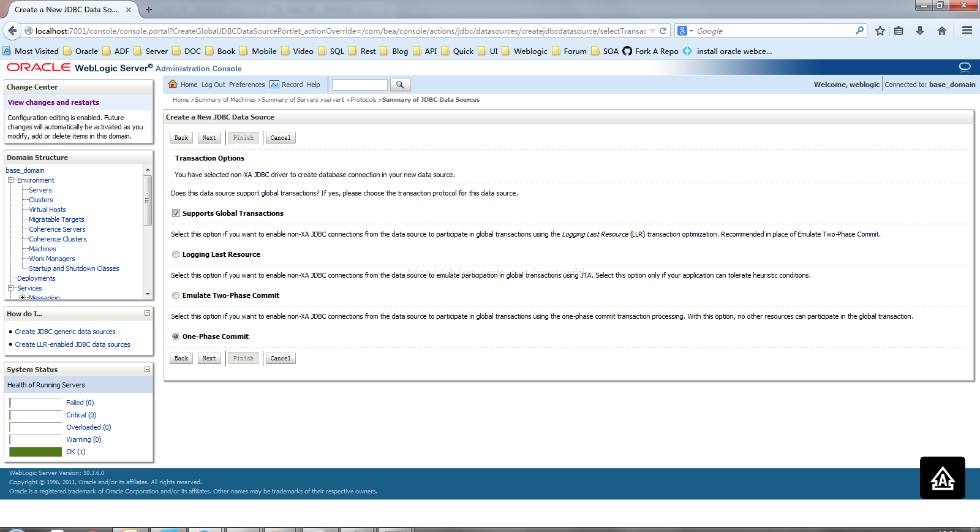Image resolution: width=980 pixels, height=532 pixels.
Task: Open the Oracle bookmark folder
Action: click(x=81, y=51)
